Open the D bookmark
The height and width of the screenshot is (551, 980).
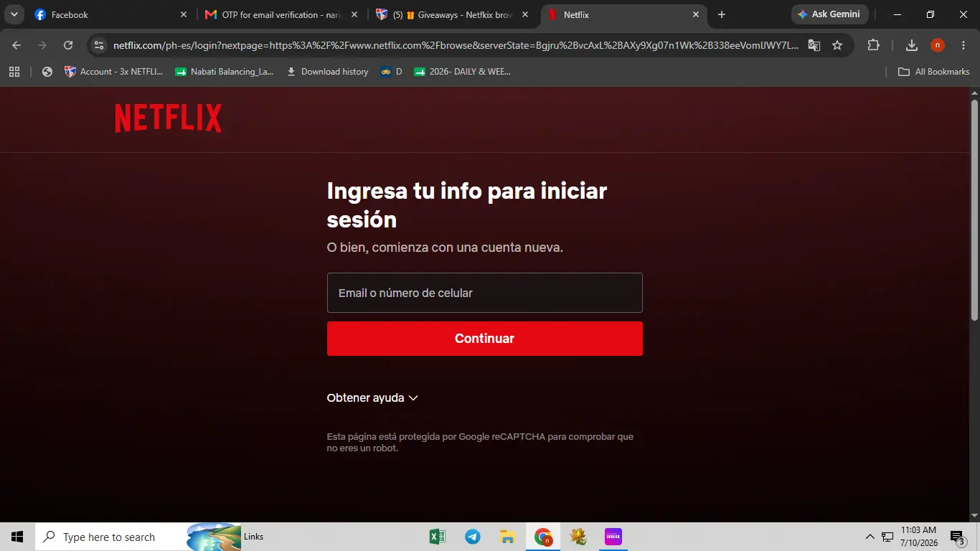392,72
